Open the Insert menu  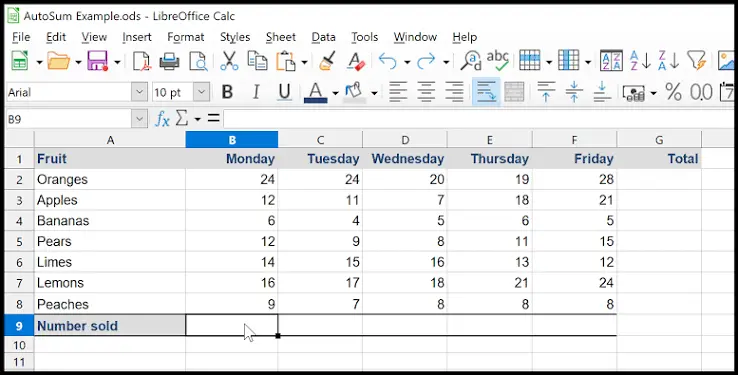137,37
